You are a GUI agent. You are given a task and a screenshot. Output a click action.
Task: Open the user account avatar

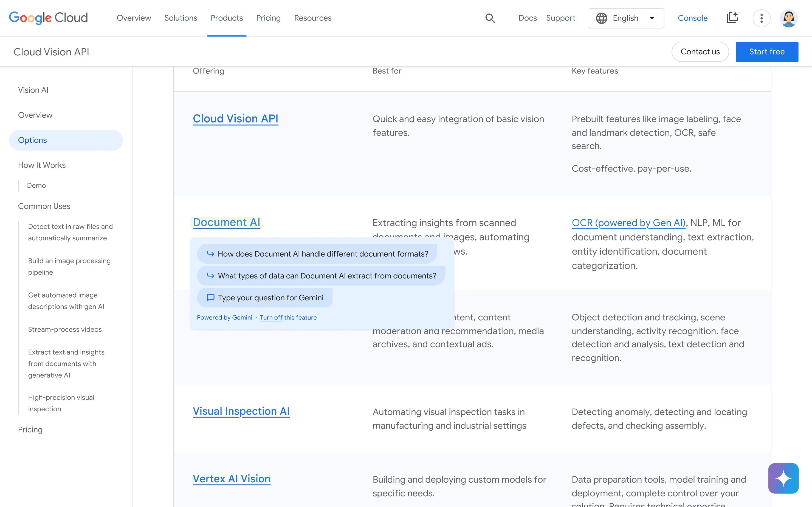coord(788,18)
